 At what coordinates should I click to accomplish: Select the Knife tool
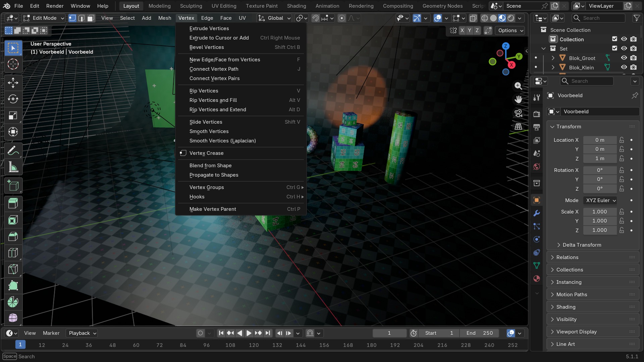click(x=13, y=269)
